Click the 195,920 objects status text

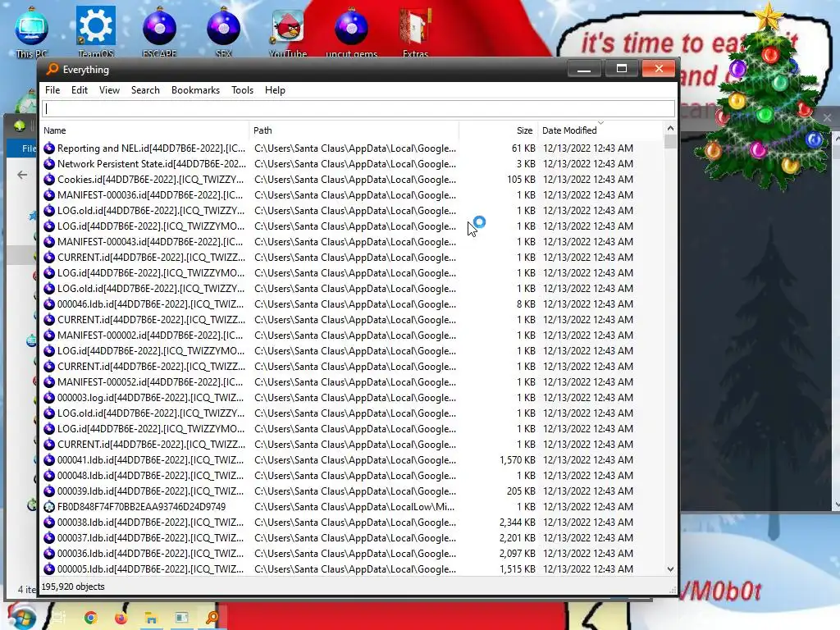[x=73, y=587]
